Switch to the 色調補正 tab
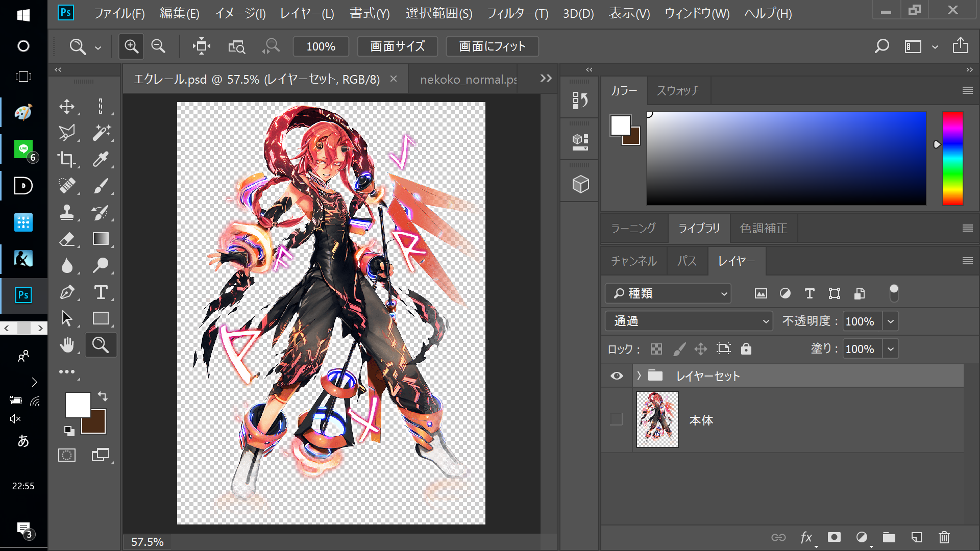980x551 pixels. (764, 228)
